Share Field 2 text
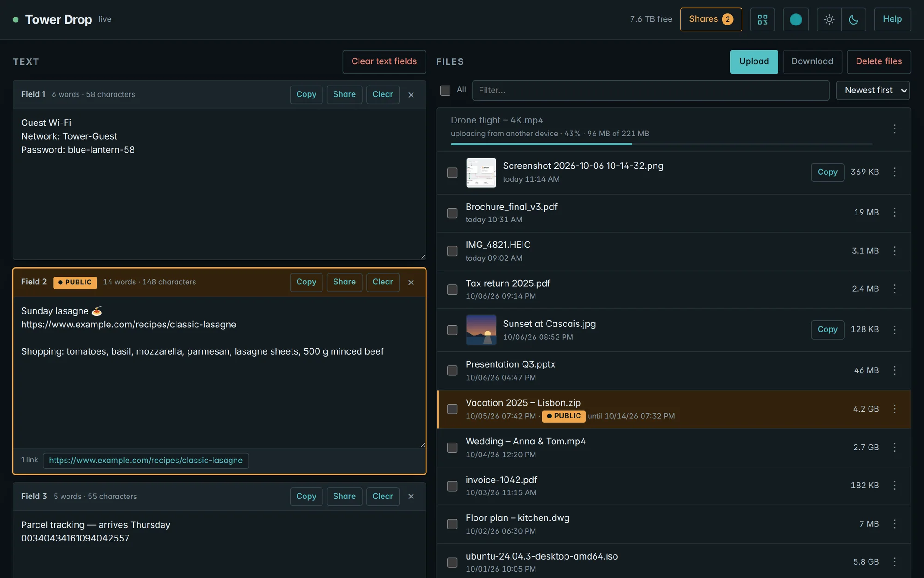Viewport: 924px width, 578px height. [x=344, y=282]
